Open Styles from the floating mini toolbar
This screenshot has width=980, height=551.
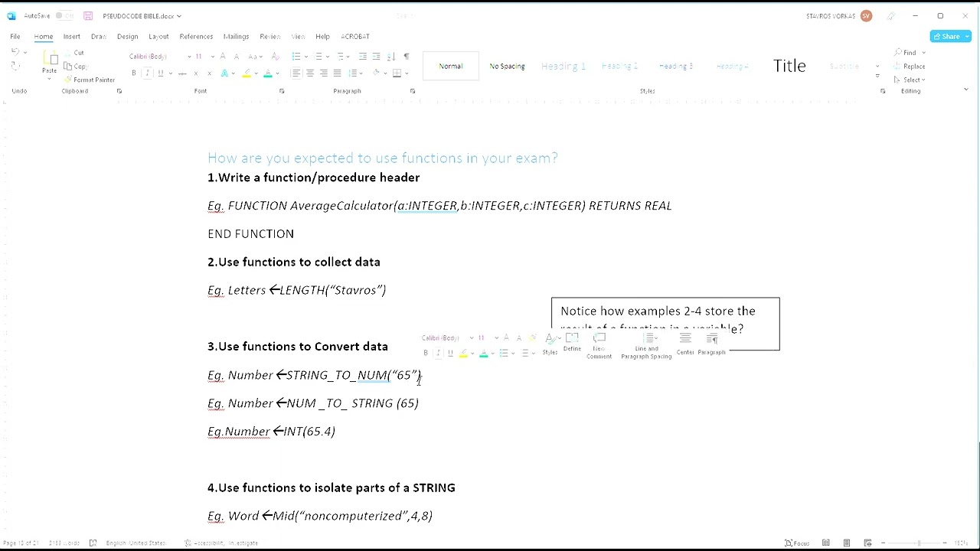click(550, 344)
